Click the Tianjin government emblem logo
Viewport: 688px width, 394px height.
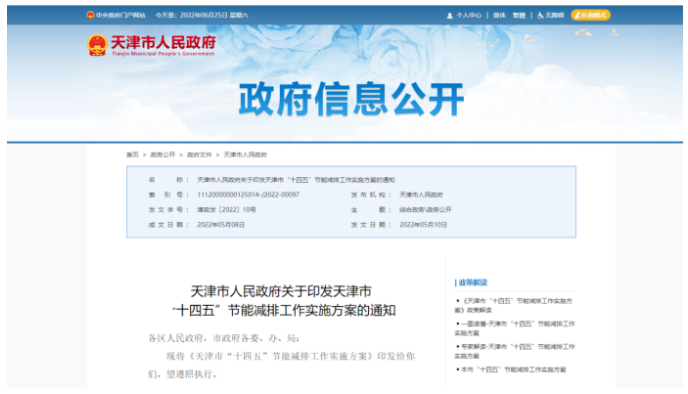tap(97, 45)
